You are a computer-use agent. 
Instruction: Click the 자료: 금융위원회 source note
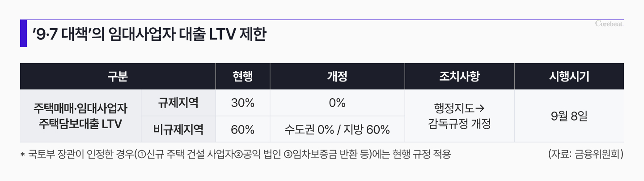585,155
